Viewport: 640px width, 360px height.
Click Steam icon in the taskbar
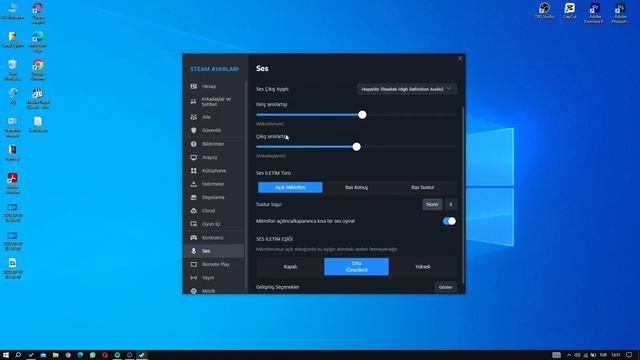142,355
